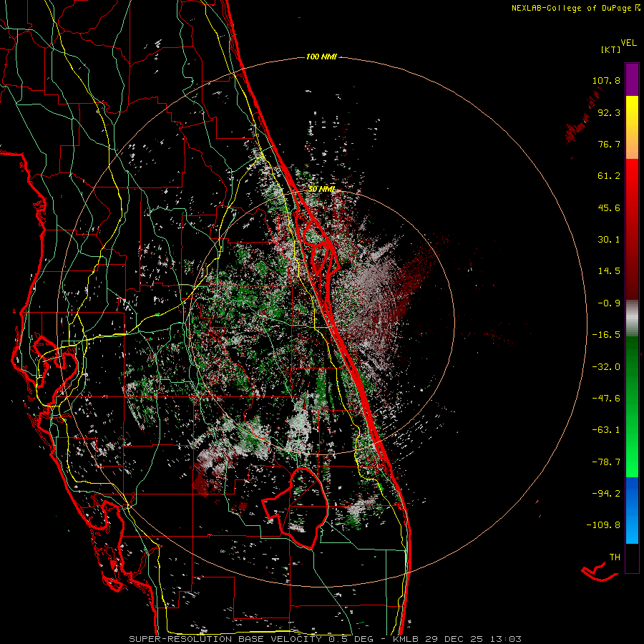Image resolution: width=644 pixels, height=644 pixels.
Task: Click the [KT] units label
Action: click(611, 49)
